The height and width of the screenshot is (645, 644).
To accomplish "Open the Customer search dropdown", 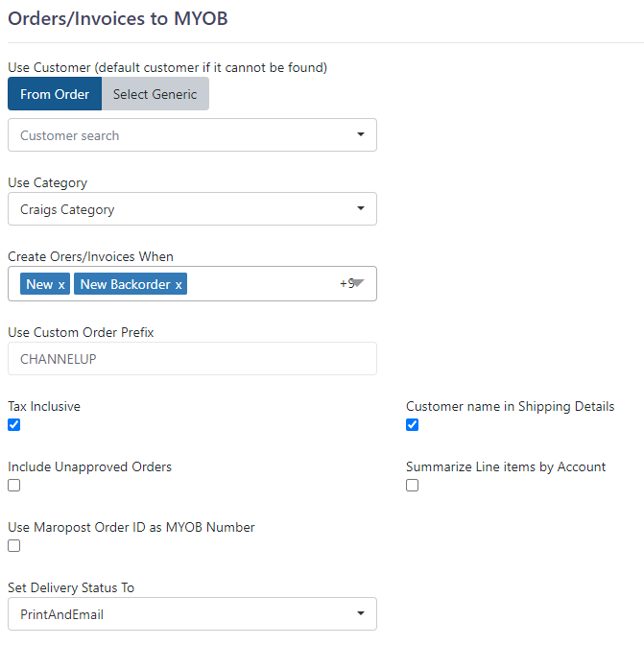I will [192, 135].
